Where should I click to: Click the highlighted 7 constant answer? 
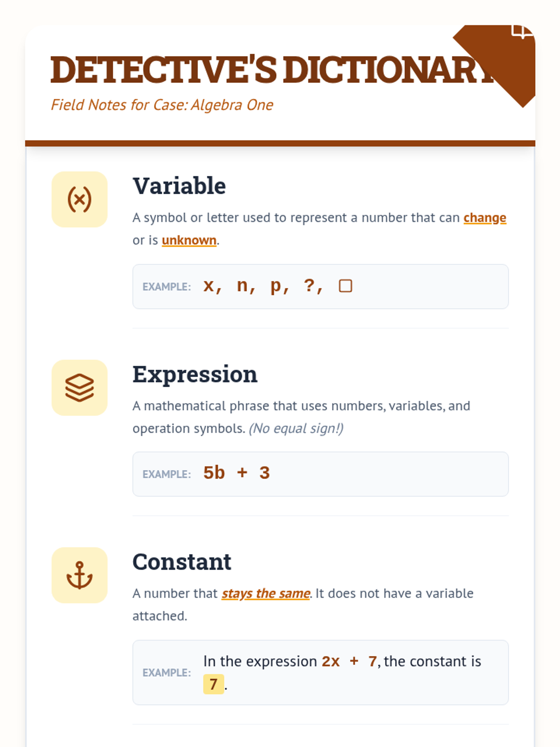coord(213,684)
